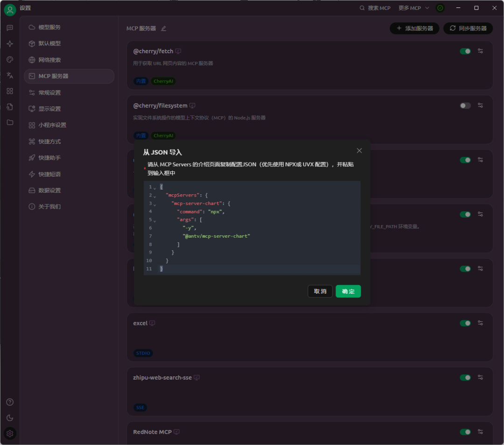Screen dimensions: 504x445
Task: Enable the @cherry/filesystem server toggle
Action: pyautogui.click(x=465, y=106)
